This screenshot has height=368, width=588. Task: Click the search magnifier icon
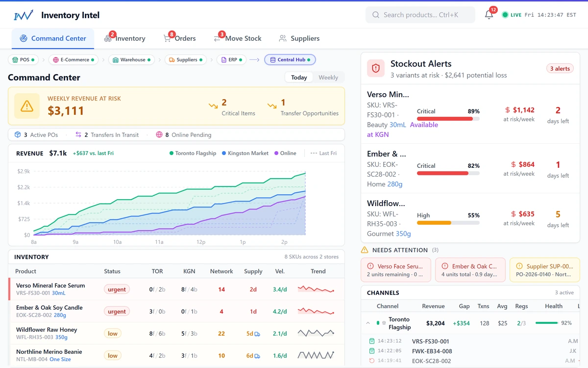click(376, 15)
